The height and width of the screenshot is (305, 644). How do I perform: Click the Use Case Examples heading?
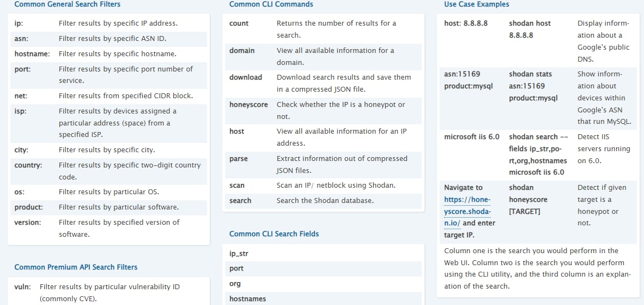coord(476,4)
